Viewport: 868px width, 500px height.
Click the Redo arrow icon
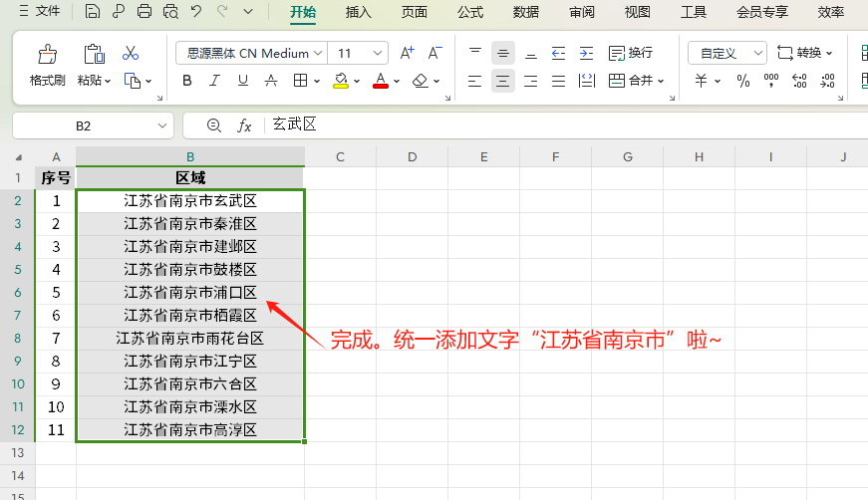tap(222, 11)
